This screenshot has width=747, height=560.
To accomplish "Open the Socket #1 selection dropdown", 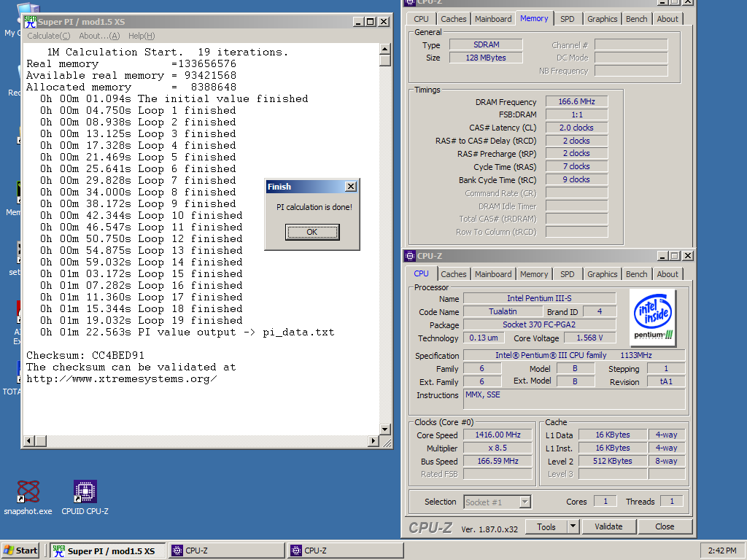I will click(x=525, y=502).
